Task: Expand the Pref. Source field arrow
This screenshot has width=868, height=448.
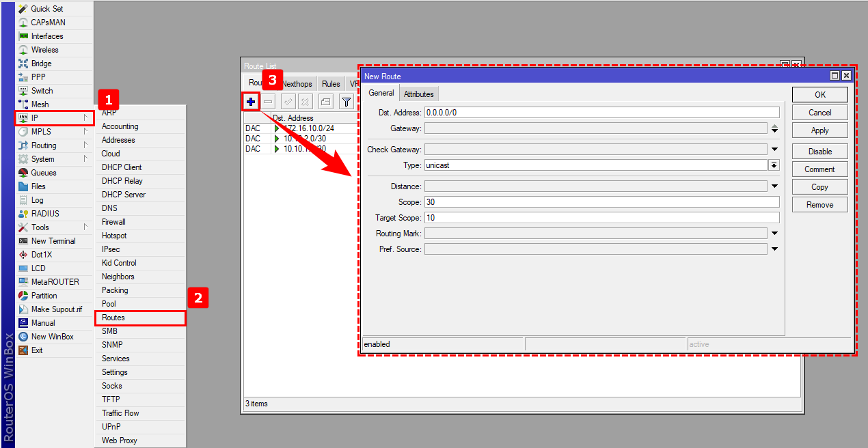Action: [774, 249]
